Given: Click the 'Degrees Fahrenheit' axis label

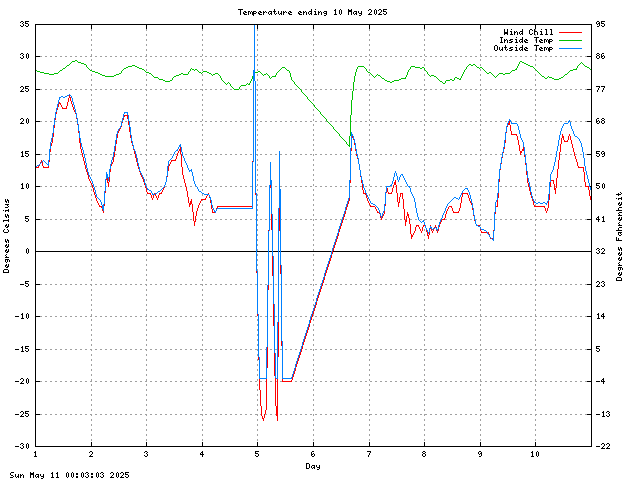Looking at the screenshot, I should point(620,237).
